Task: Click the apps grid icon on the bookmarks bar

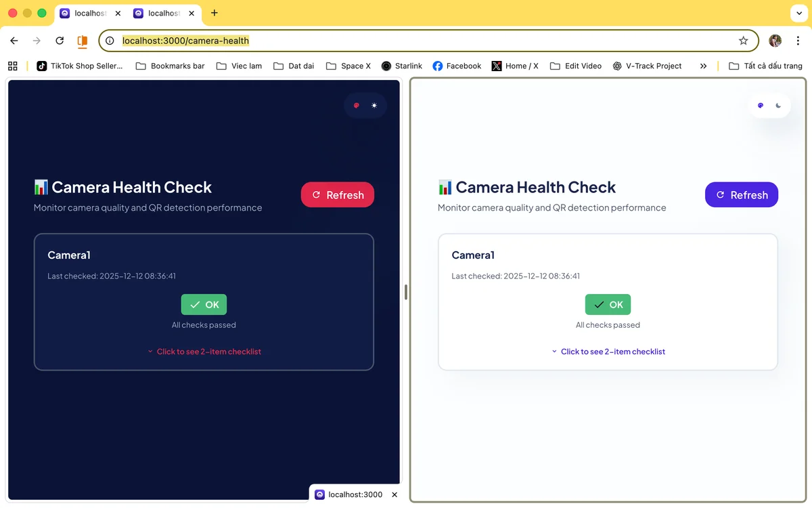Action: pos(12,65)
